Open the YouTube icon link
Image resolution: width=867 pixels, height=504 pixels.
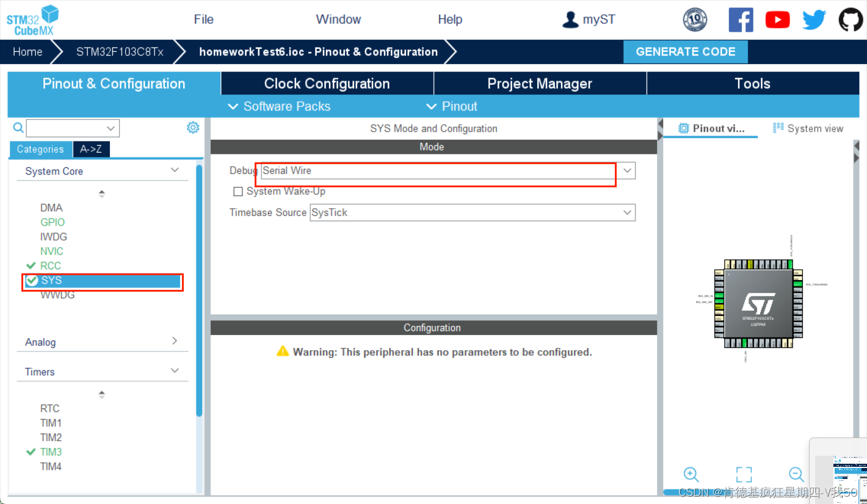point(777,20)
